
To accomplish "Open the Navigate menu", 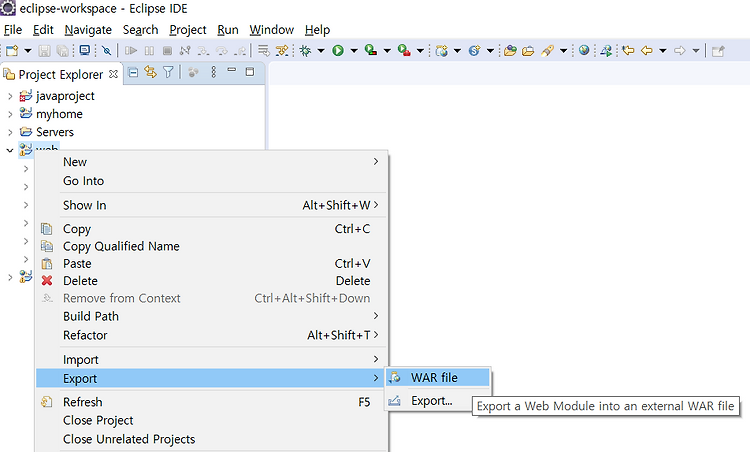I will tap(88, 30).
